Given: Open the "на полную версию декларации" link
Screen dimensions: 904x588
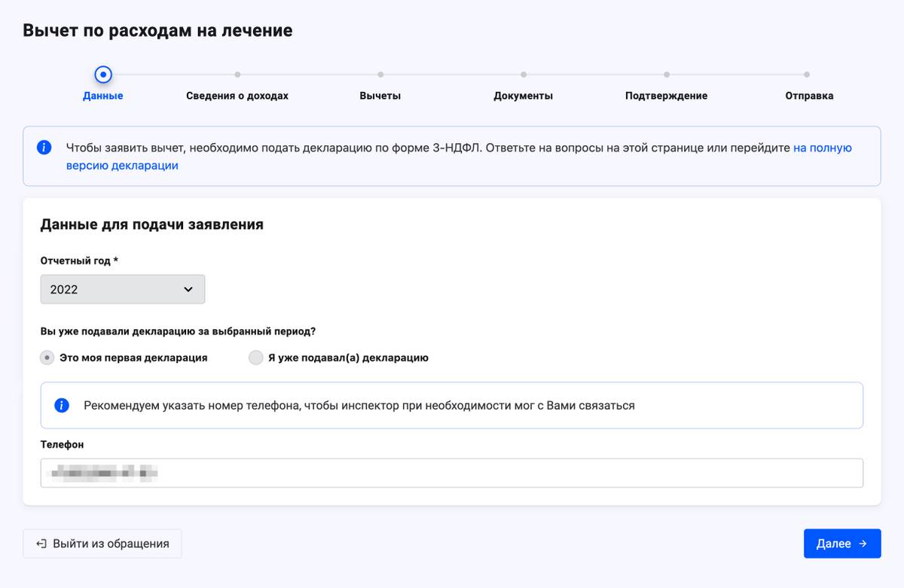Looking at the screenshot, I should (x=822, y=148).
